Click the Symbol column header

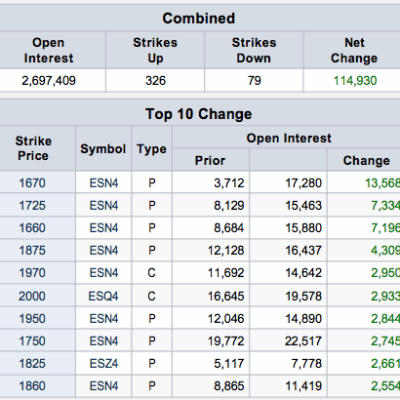pyautogui.click(x=103, y=149)
